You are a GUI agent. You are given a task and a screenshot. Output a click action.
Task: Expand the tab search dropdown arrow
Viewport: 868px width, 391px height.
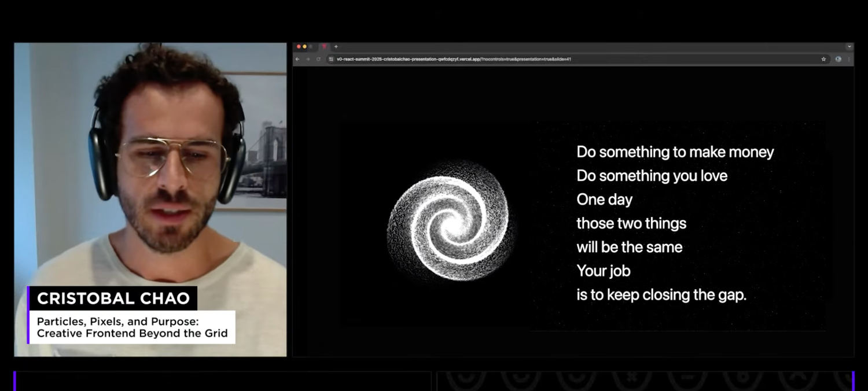coord(849,47)
